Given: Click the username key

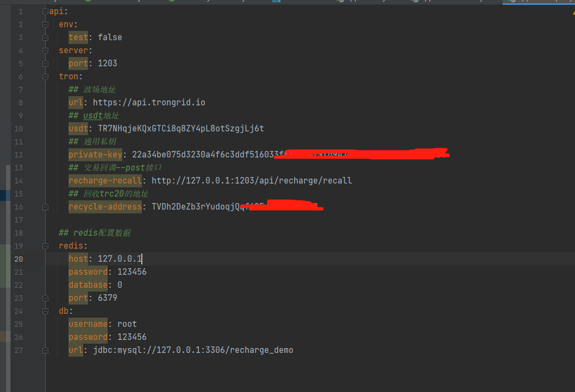Looking at the screenshot, I should click(88, 324).
